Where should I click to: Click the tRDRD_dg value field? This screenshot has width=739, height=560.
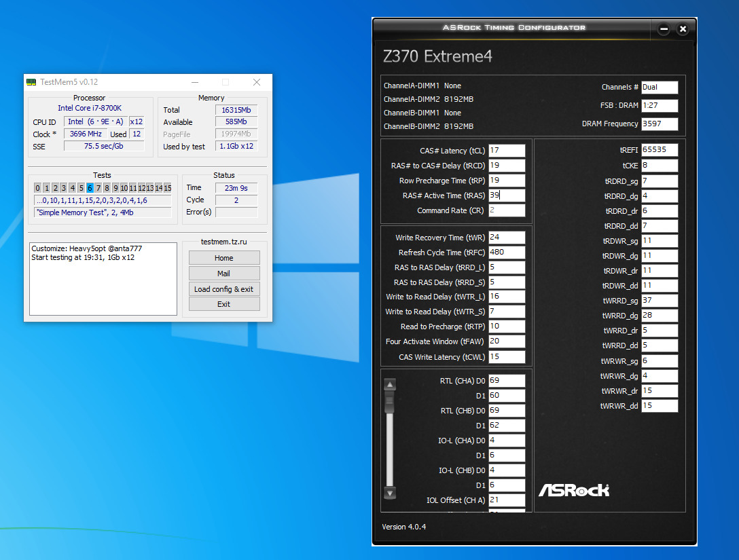(660, 196)
